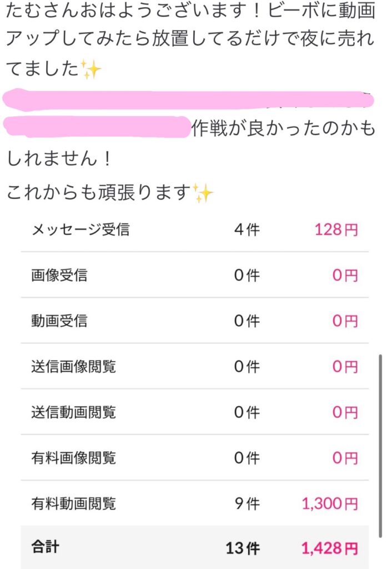Click the 9件 count for 有料動画閲覧
This screenshot has width=392, height=569.
click(247, 503)
